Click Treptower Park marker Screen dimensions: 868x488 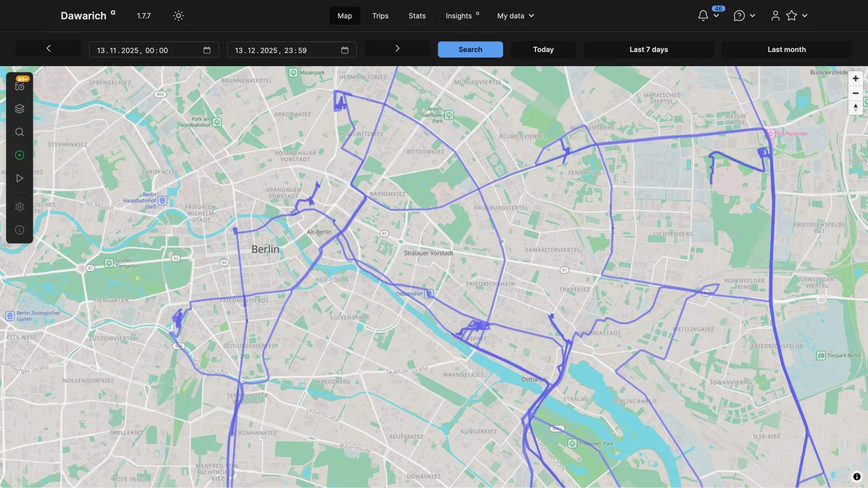point(572,444)
